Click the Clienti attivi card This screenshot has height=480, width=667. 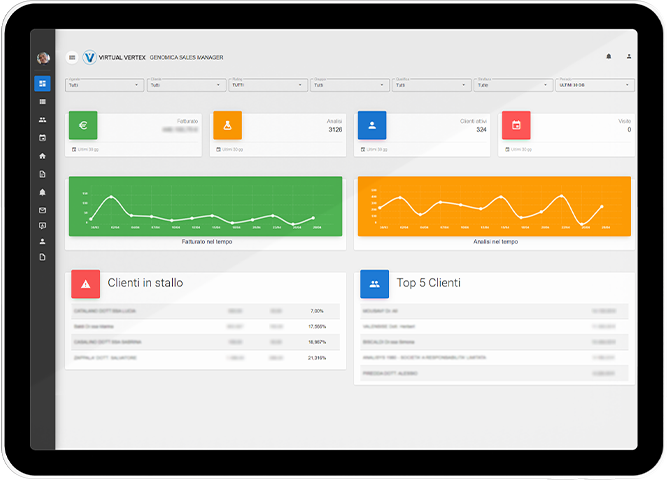pos(423,133)
